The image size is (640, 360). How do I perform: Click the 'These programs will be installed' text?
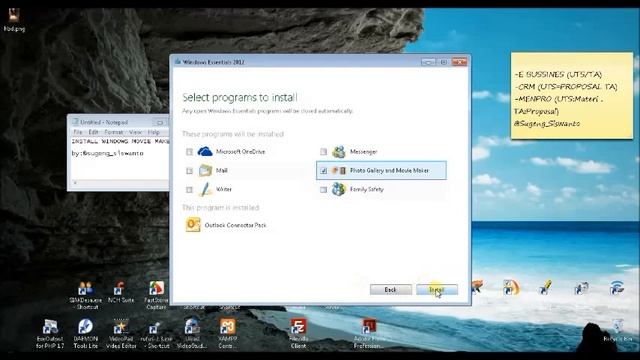[x=233, y=134]
